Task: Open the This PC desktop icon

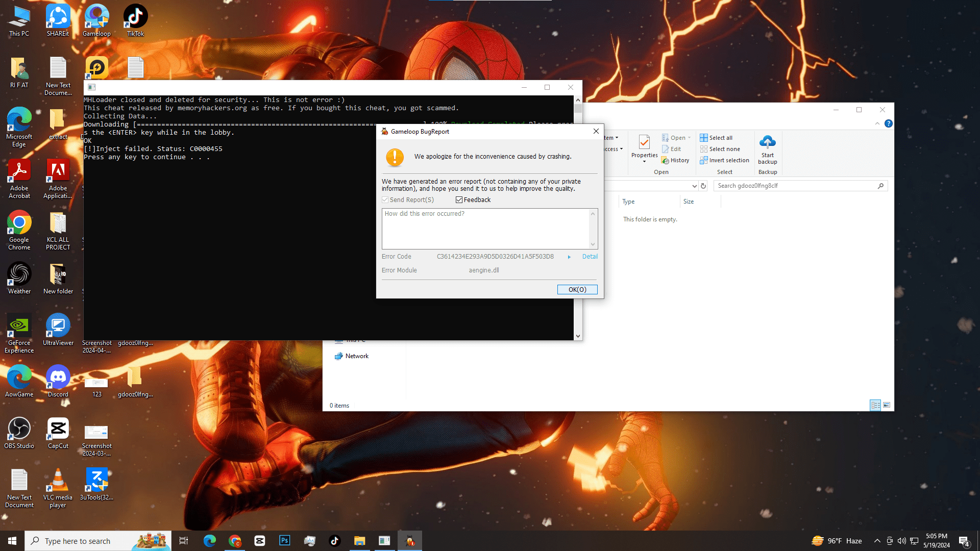Action: [x=19, y=20]
